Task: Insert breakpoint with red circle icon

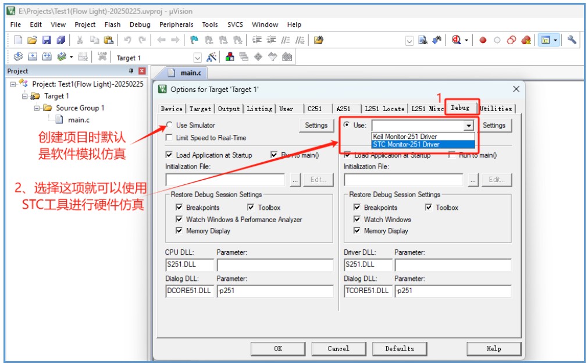Action: (x=483, y=40)
